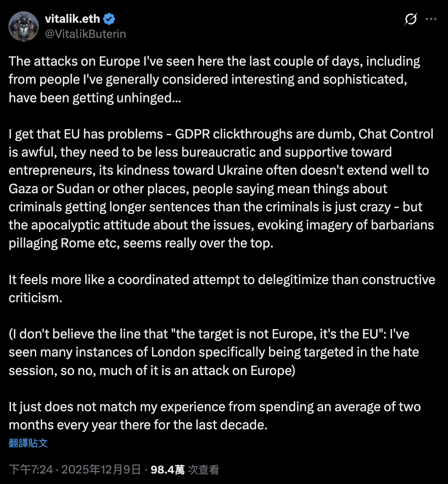Click the 下午7:24 timestamp
Screen dimensions: 448x484
pos(31,470)
